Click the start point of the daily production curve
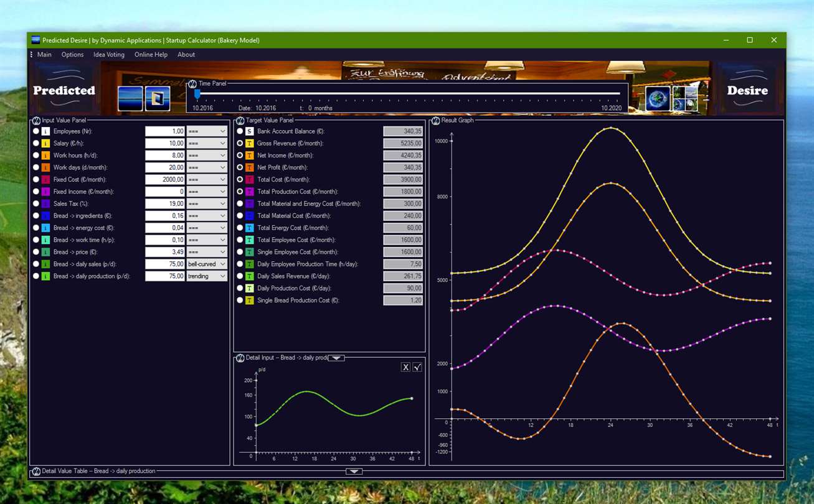 (x=256, y=425)
